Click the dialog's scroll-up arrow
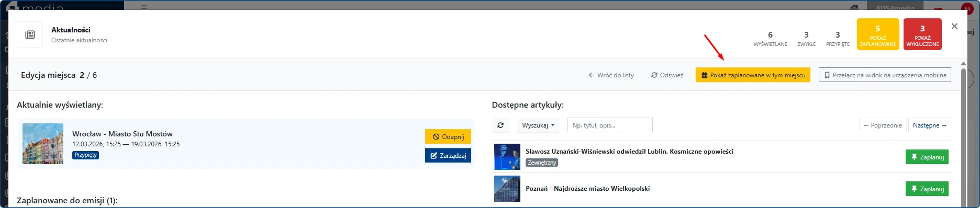This screenshot has height=208, width=980. click(x=963, y=64)
